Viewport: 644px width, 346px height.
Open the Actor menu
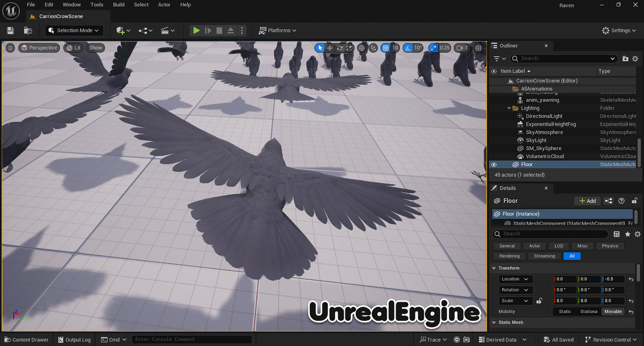click(164, 4)
